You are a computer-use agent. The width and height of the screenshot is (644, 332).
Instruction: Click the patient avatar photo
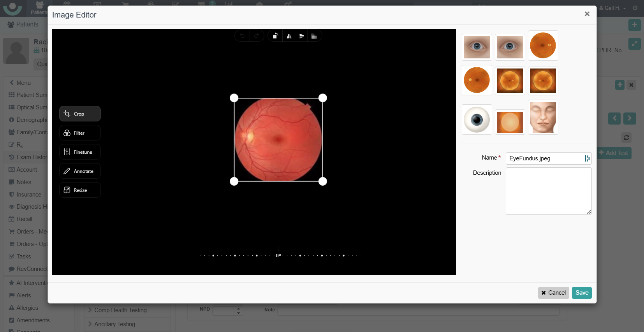16,51
